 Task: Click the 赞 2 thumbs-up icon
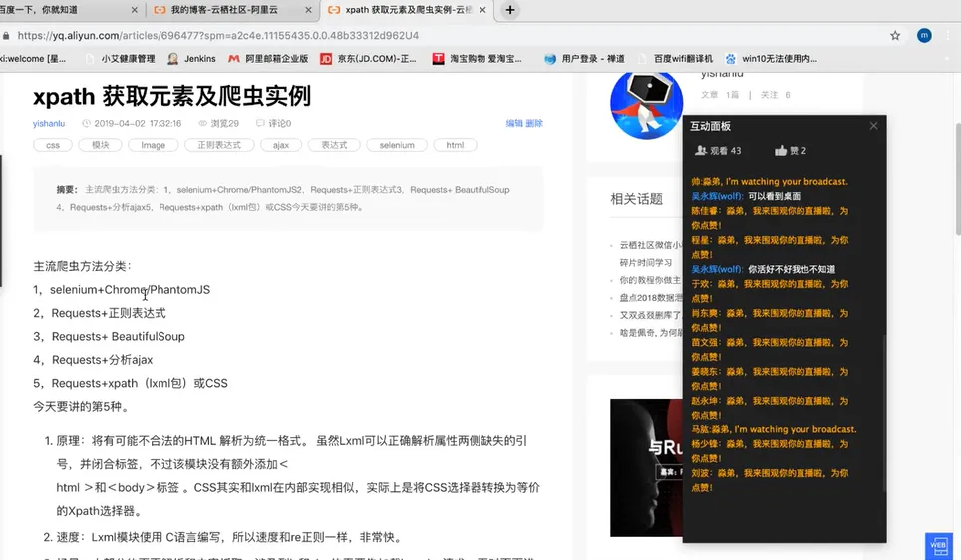tap(781, 151)
